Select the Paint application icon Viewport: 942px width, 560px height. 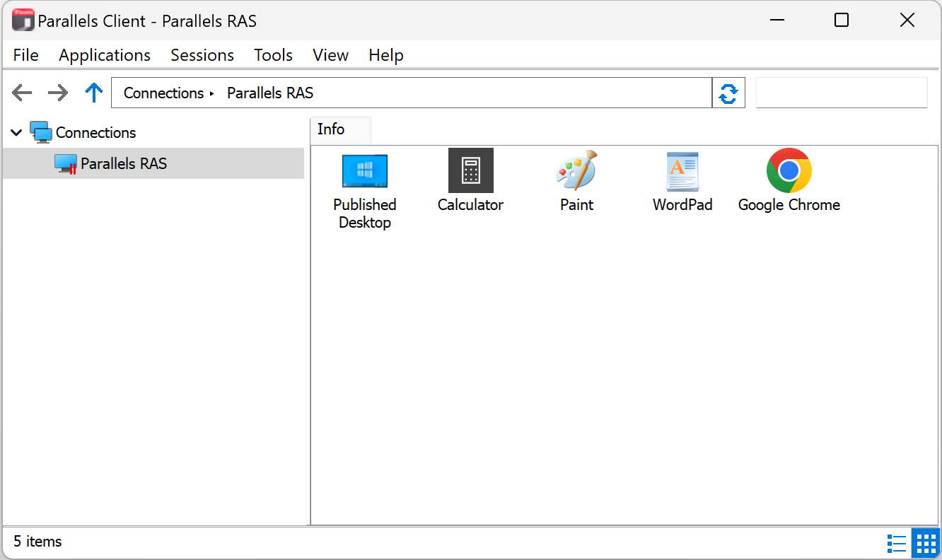coord(576,172)
